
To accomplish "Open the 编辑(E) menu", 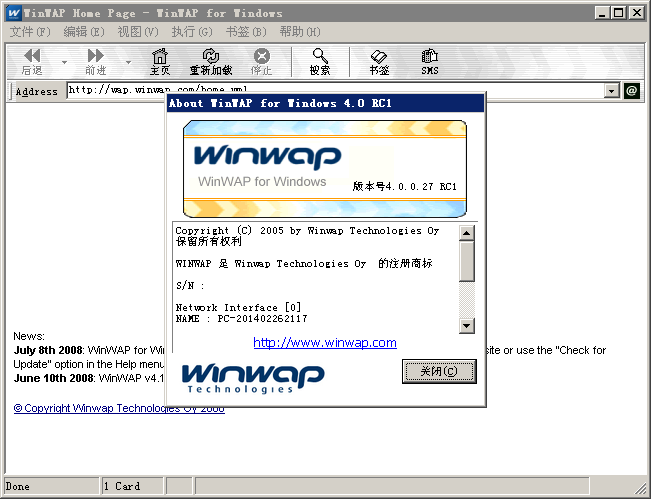I will click(x=84, y=32).
